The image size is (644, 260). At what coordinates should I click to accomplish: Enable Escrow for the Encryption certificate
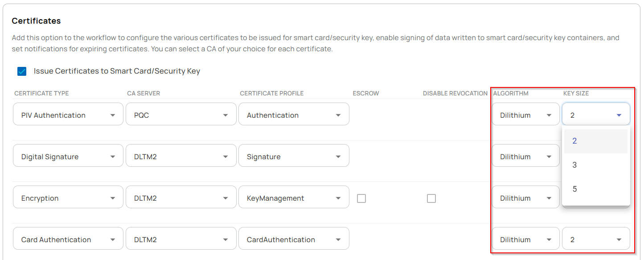pos(361,198)
